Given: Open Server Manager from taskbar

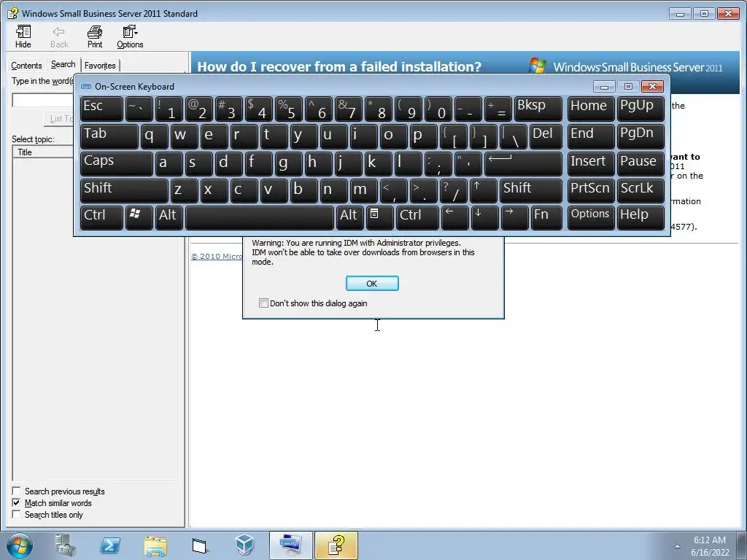Looking at the screenshot, I should point(66,545).
